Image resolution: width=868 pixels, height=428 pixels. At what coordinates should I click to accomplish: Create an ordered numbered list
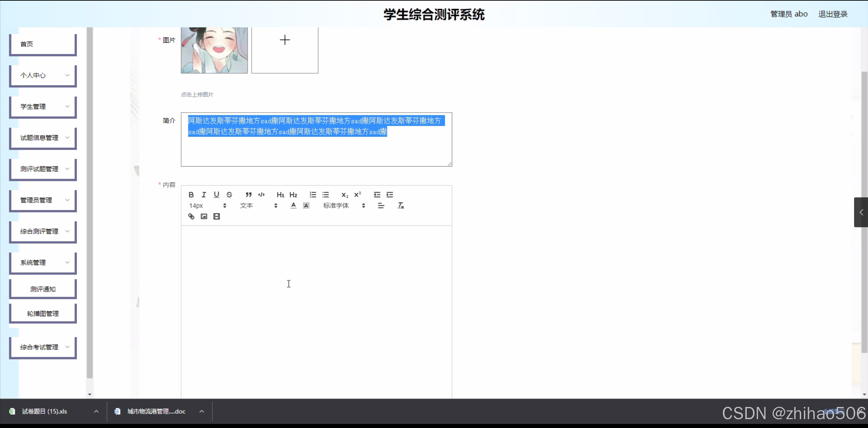pos(313,195)
